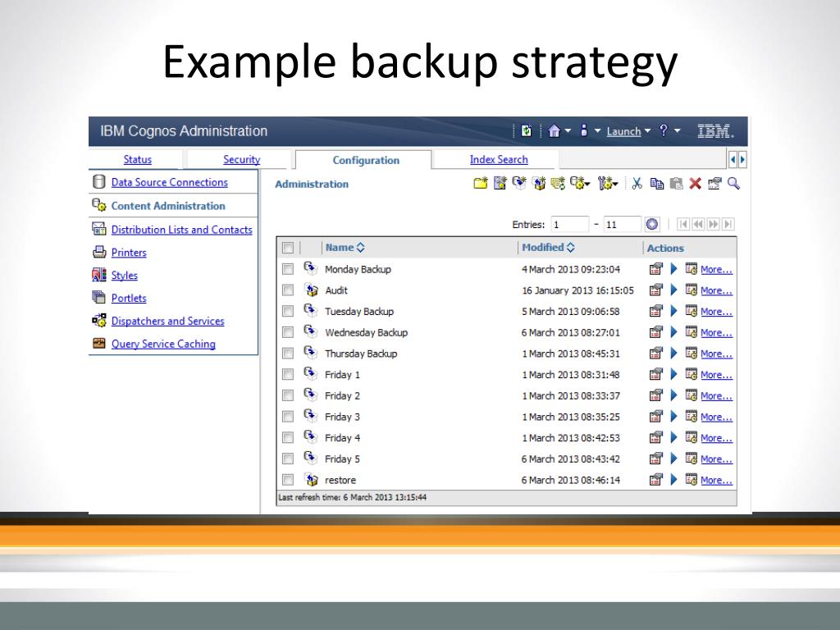This screenshot has height=630, width=840.
Task: Check the Tuesday Backup checkbox
Action: point(288,311)
